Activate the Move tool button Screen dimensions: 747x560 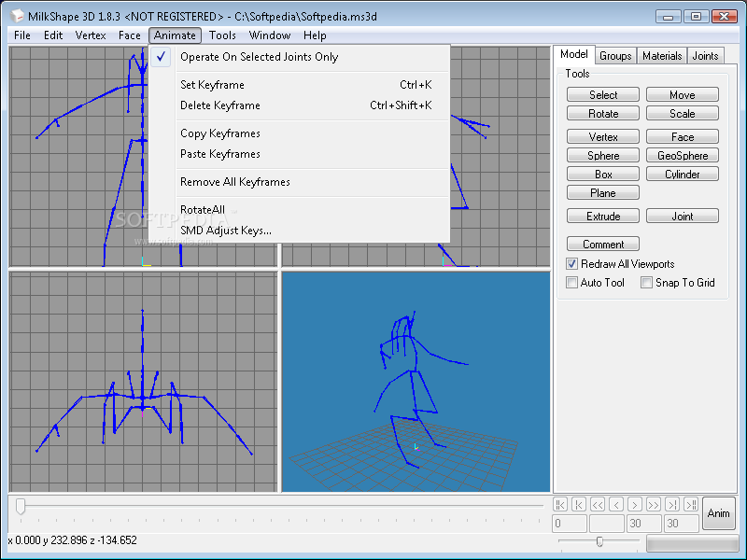click(x=683, y=95)
